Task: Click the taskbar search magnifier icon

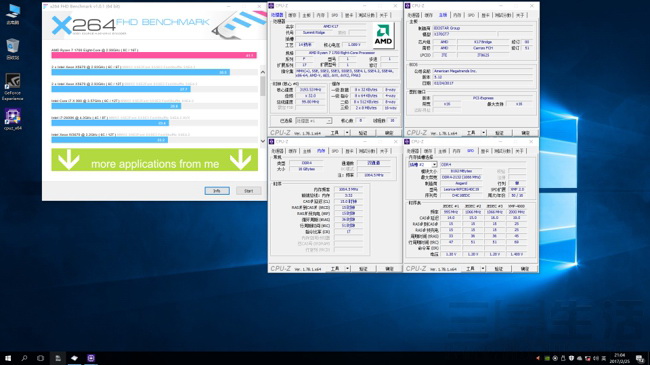Action: pyautogui.click(x=24, y=358)
